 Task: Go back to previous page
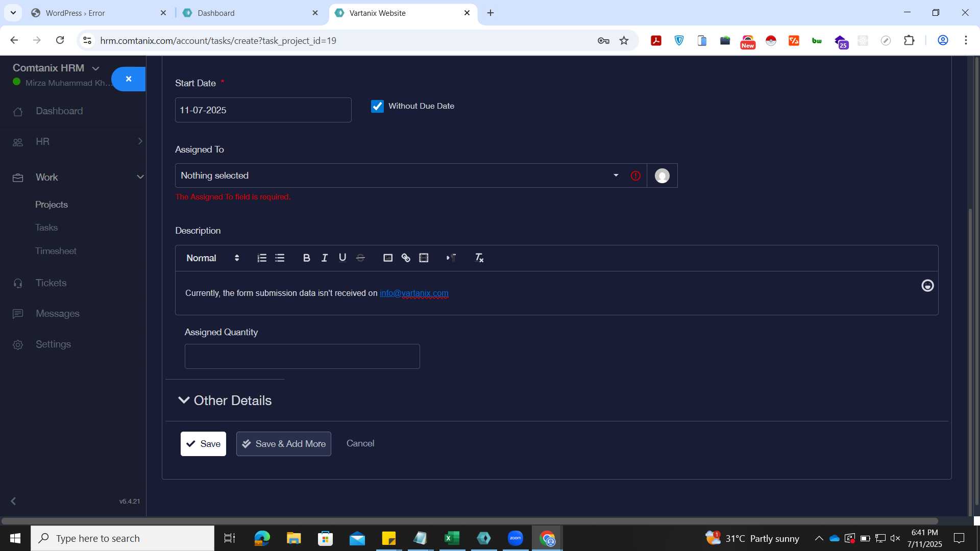(14, 40)
